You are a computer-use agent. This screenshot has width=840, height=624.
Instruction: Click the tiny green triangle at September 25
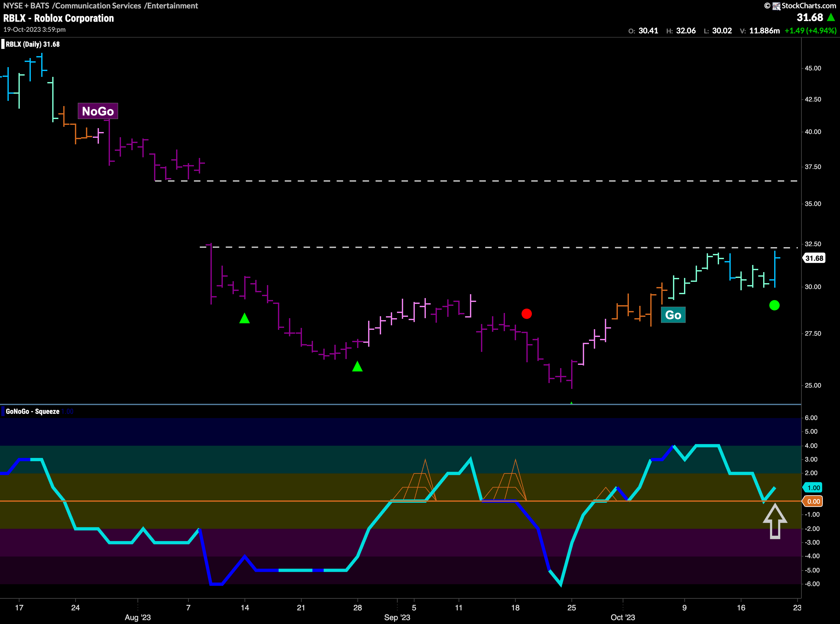571,403
